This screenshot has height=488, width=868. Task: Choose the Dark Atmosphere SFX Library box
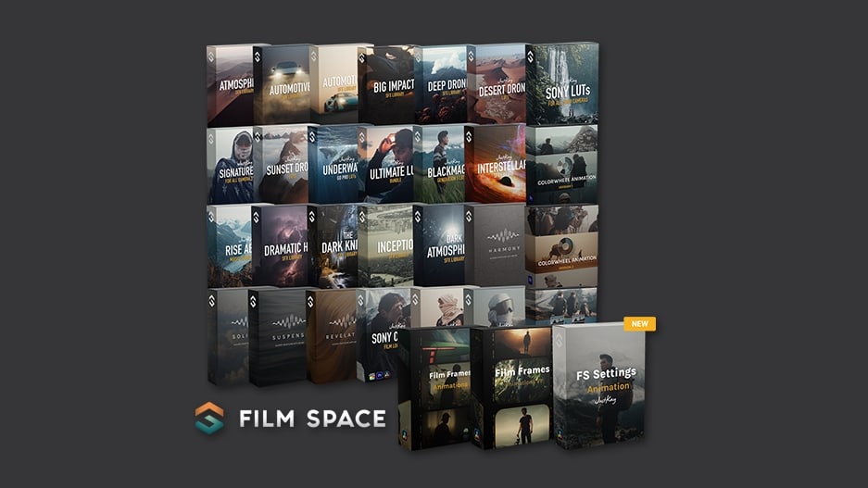click(x=441, y=245)
